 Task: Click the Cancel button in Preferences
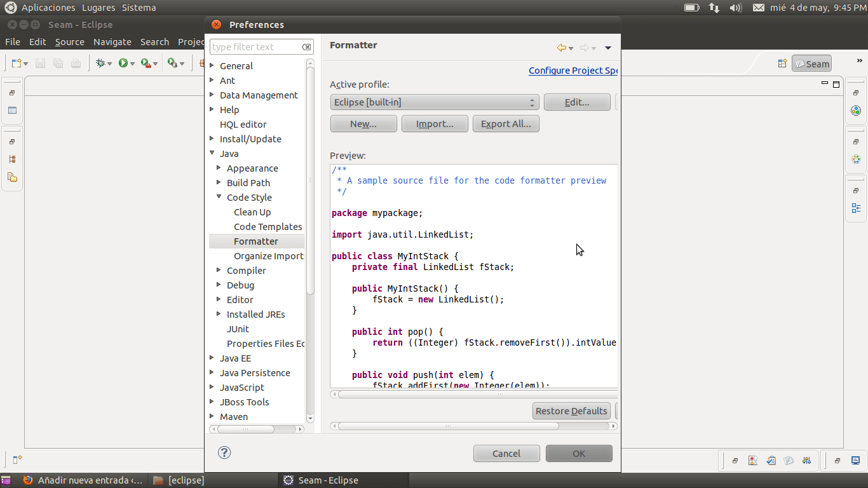point(506,454)
